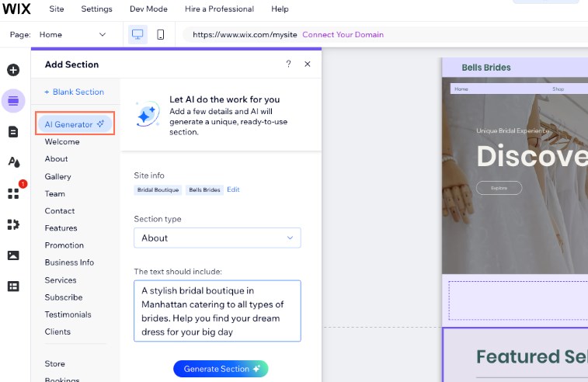Open Hire a Professional menu

(219, 9)
